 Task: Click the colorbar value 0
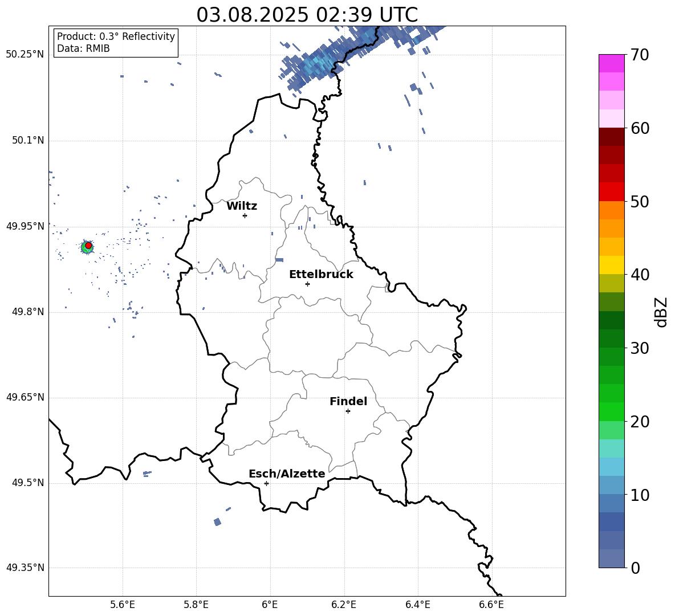pyautogui.click(x=635, y=568)
